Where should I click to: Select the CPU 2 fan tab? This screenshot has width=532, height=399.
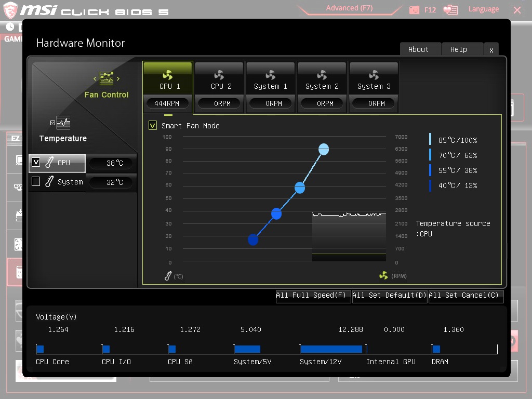click(219, 87)
